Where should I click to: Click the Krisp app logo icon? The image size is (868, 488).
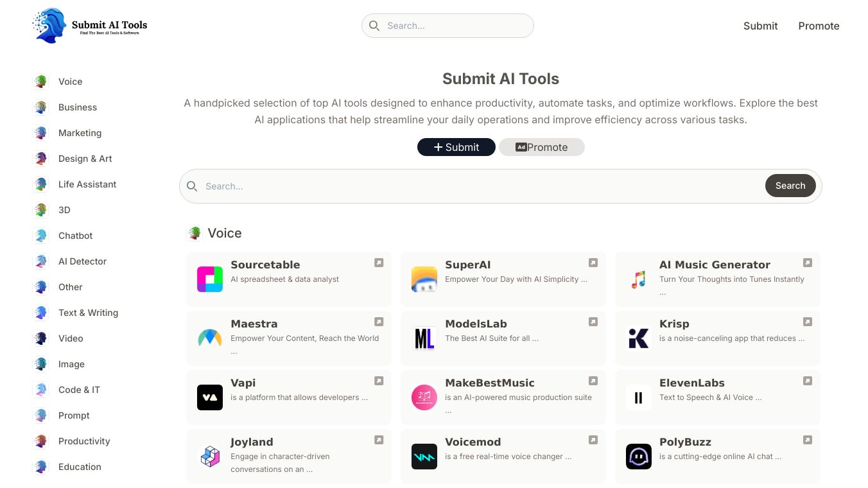638,338
